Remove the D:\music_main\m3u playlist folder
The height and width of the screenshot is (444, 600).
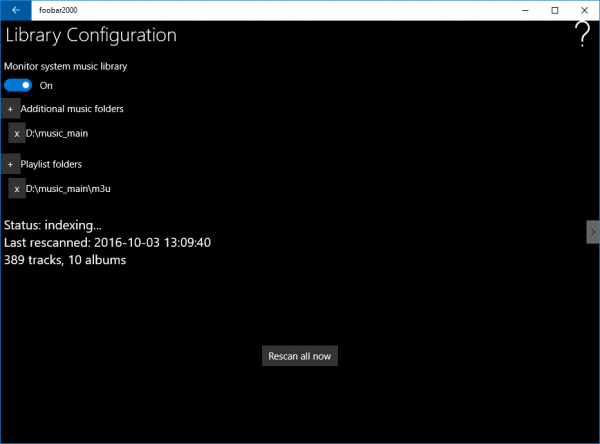tap(17, 188)
